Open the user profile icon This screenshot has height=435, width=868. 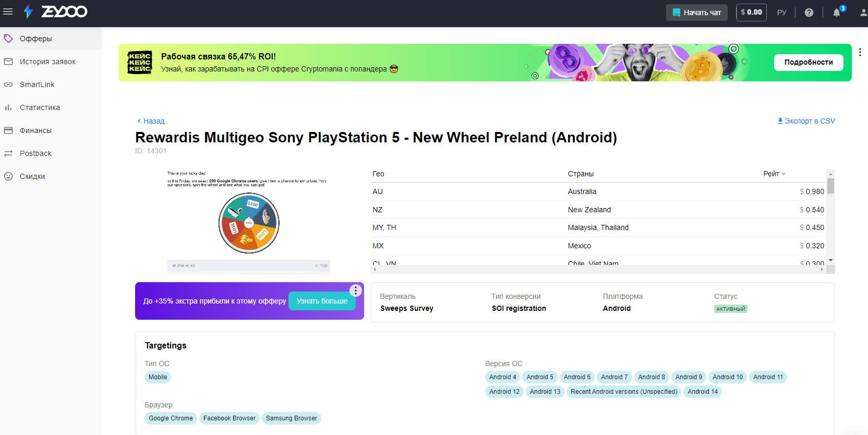point(864,13)
